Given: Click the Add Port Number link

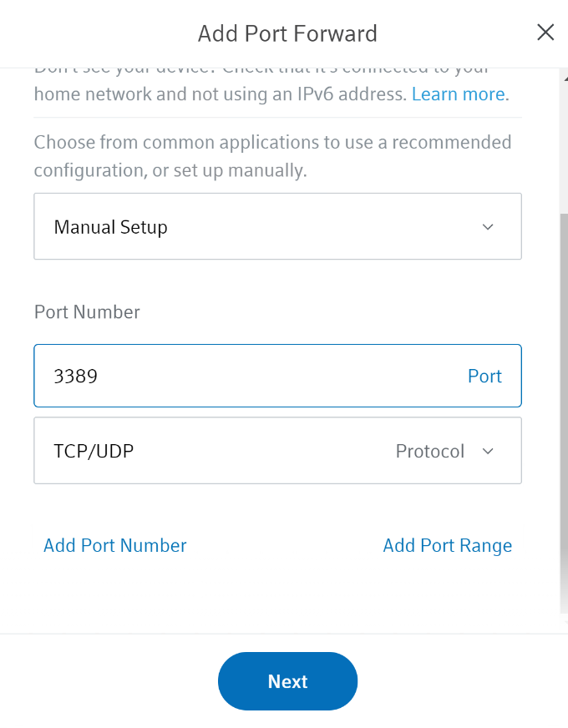Looking at the screenshot, I should pos(114,545).
